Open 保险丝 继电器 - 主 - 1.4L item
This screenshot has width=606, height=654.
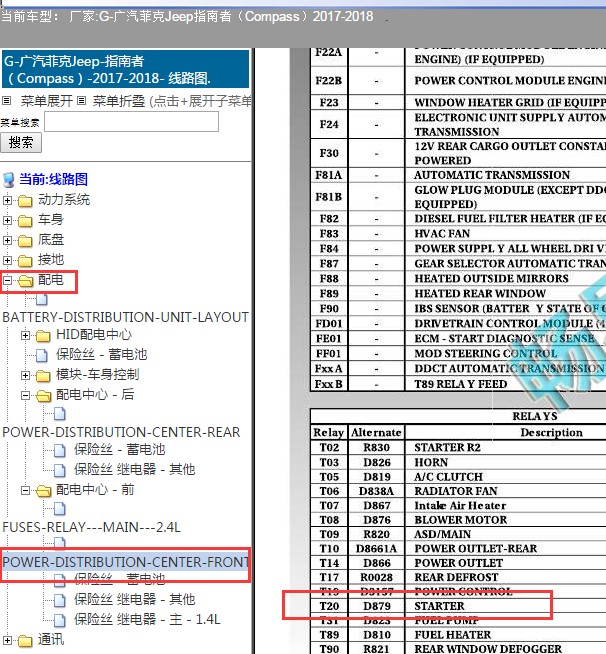coord(147,620)
